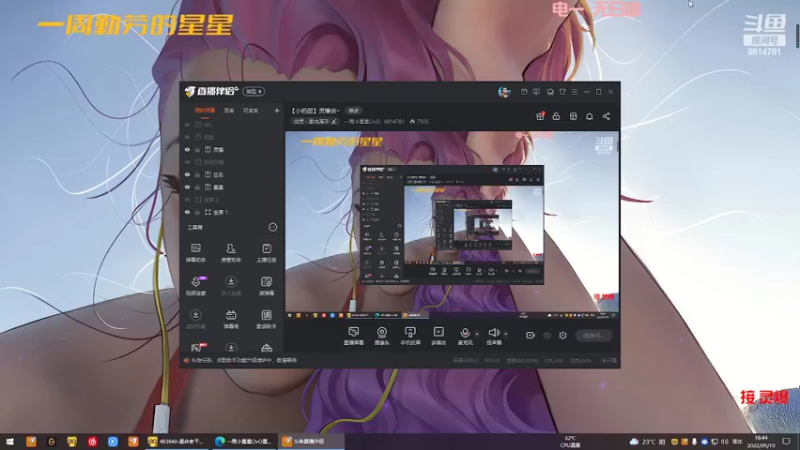Select the 全屏 1 layer row
800x450 pixels.
click(x=232, y=212)
